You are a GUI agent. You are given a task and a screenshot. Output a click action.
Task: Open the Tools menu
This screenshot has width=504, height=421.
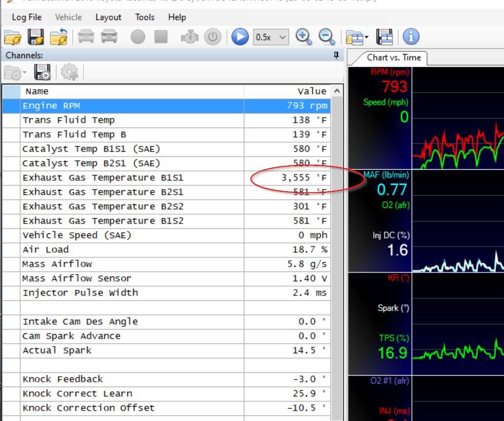coord(145,17)
